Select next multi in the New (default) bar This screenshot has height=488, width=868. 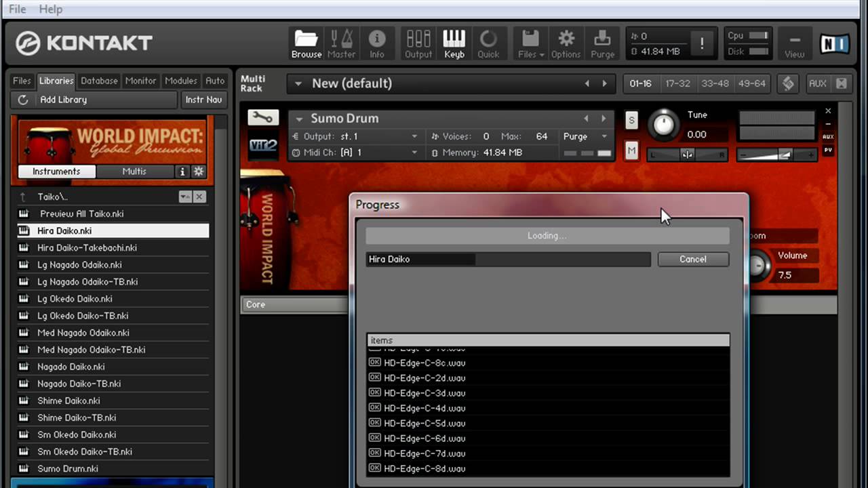(x=605, y=83)
